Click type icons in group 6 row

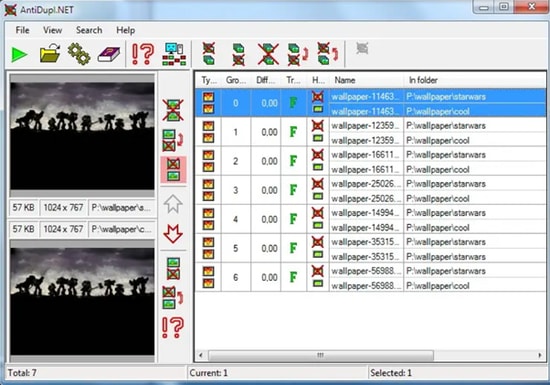[x=208, y=277]
